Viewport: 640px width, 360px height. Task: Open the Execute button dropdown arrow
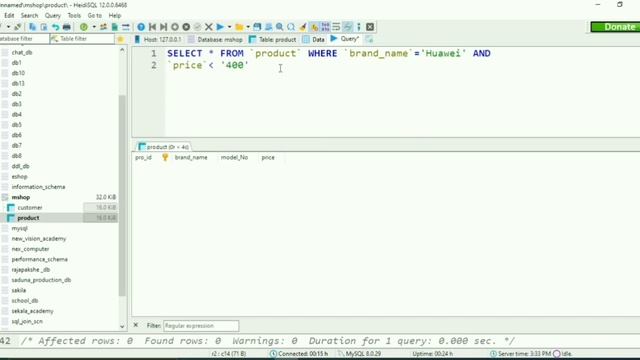click(229, 27)
